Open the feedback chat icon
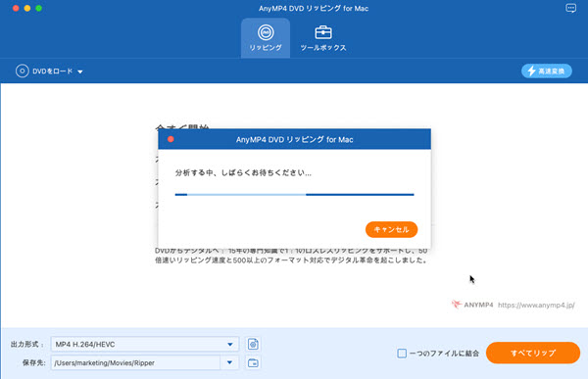Image resolution: width=588 pixels, height=379 pixels. tap(570, 8)
